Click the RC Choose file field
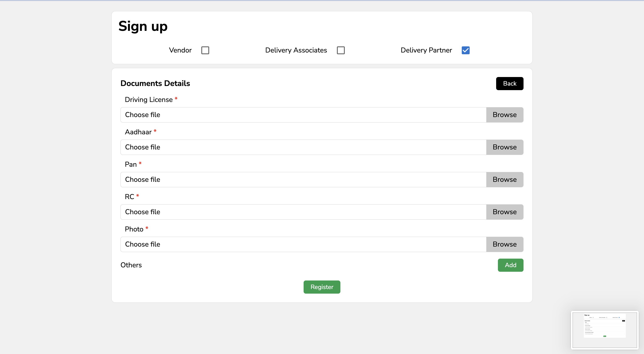 [303, 212]
